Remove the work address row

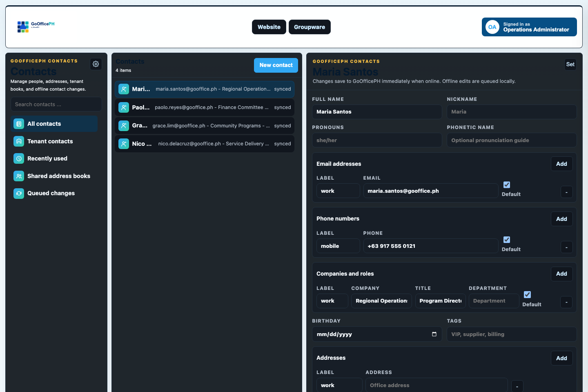pyautogui.click(x=517, y=386)
